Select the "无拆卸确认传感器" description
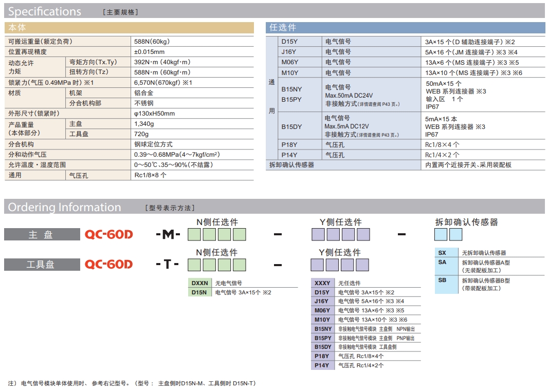The height and width of the screenshot is (392, 548). pos(484,253)
